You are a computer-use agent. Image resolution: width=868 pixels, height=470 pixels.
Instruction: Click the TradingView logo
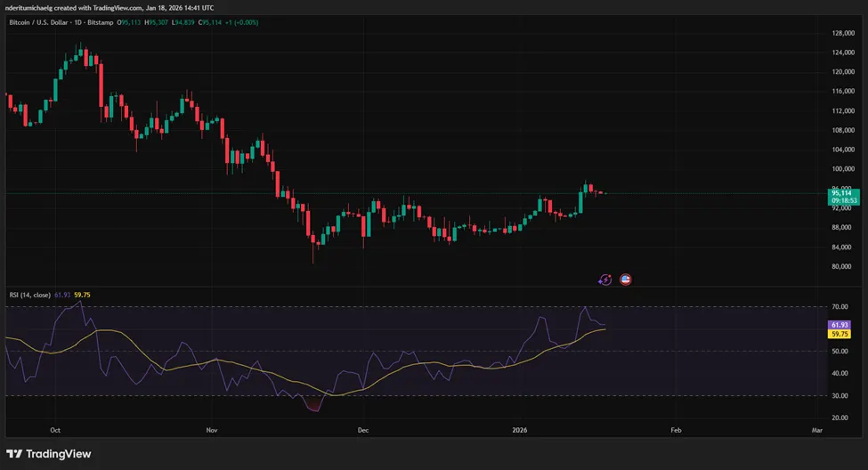click(x=49, y=454)
